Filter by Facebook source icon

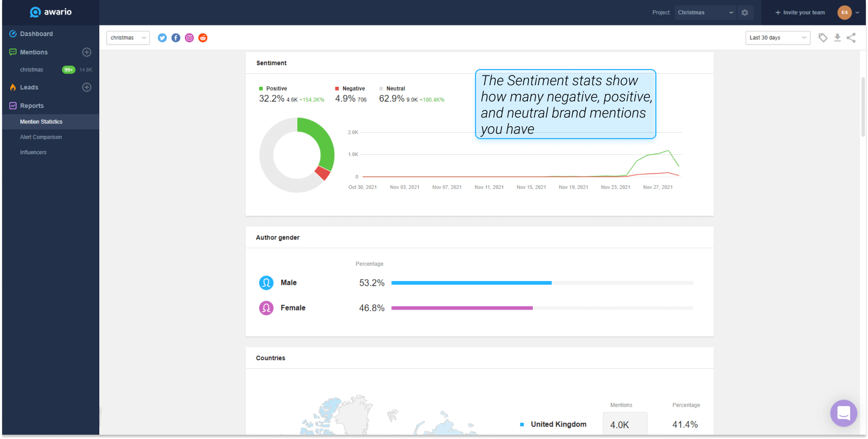(175, 38)
